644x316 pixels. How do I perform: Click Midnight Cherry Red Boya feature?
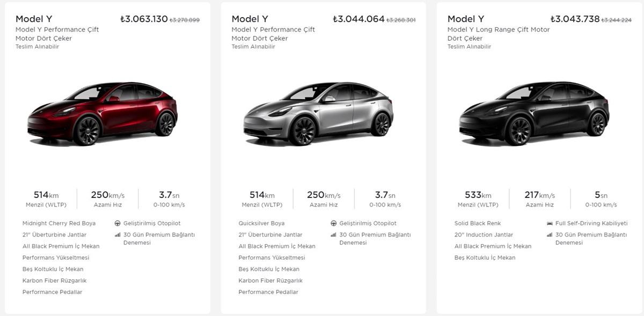coord(59,223)
